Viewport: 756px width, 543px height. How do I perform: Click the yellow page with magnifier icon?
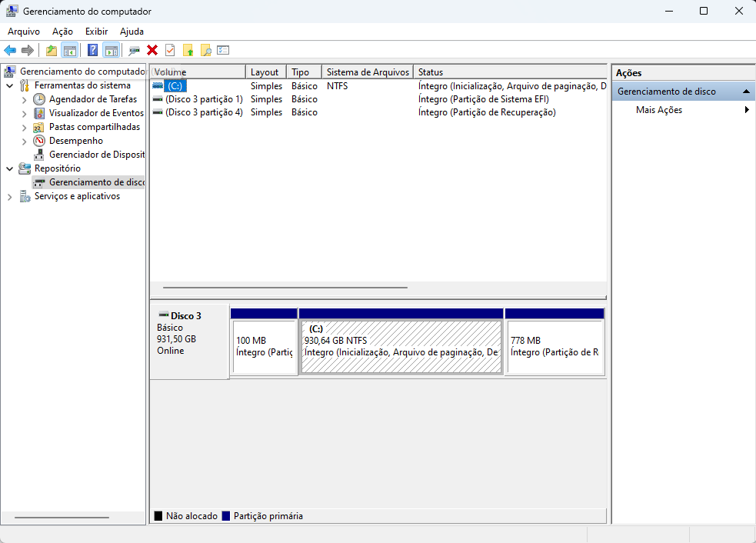click(206, 50)
